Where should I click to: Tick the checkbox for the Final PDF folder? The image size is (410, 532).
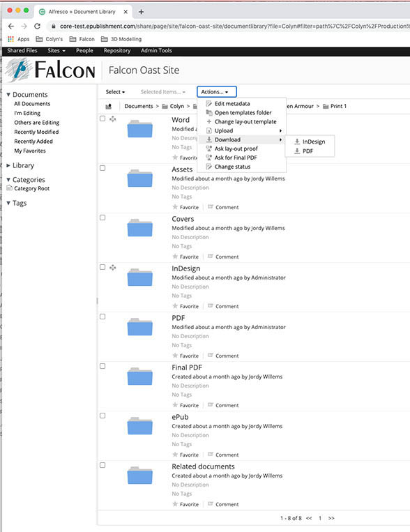coord(102,367)
